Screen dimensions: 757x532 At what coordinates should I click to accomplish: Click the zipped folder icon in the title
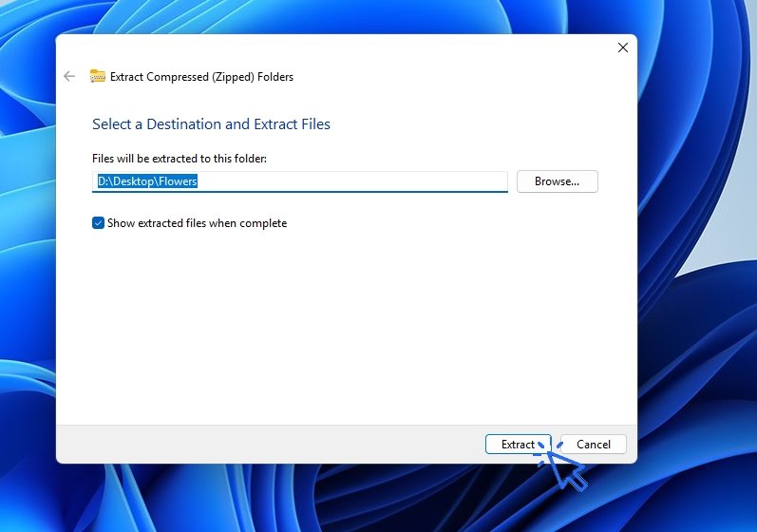(x=98, y=77)
